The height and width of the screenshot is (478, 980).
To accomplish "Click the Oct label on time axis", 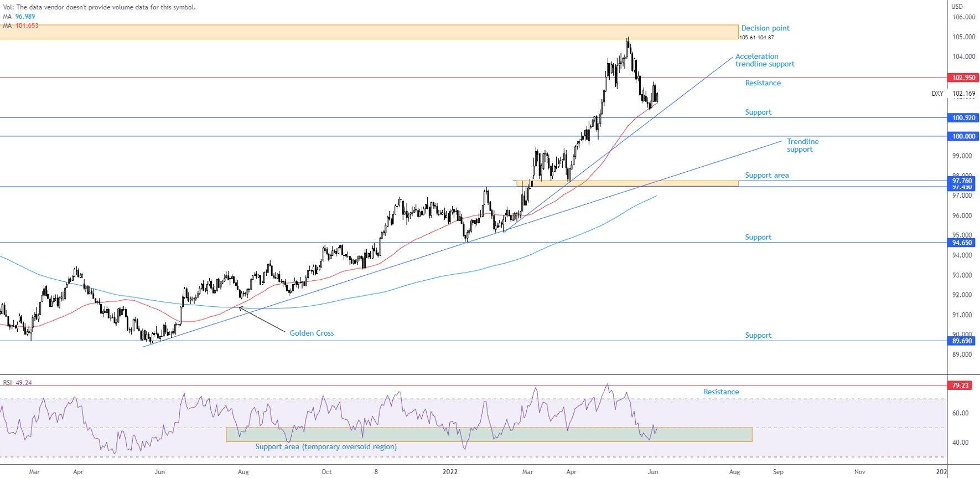I will tap(326, 472).
